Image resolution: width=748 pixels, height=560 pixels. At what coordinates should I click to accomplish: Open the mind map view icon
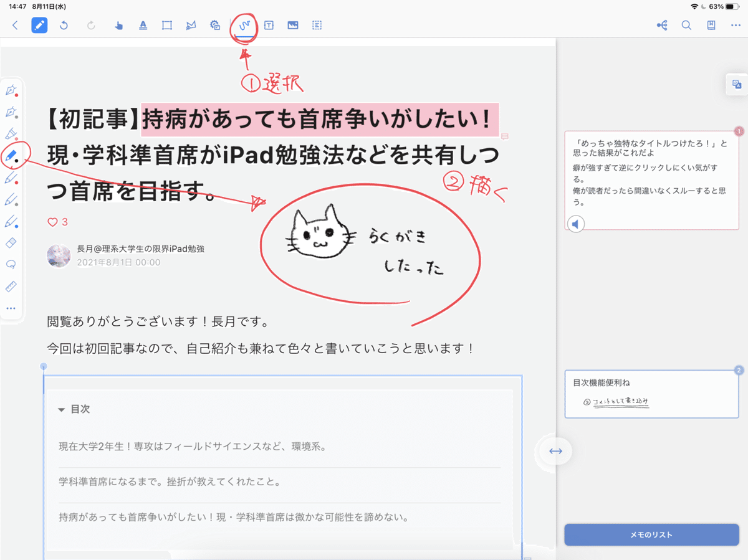click(662, 26)
